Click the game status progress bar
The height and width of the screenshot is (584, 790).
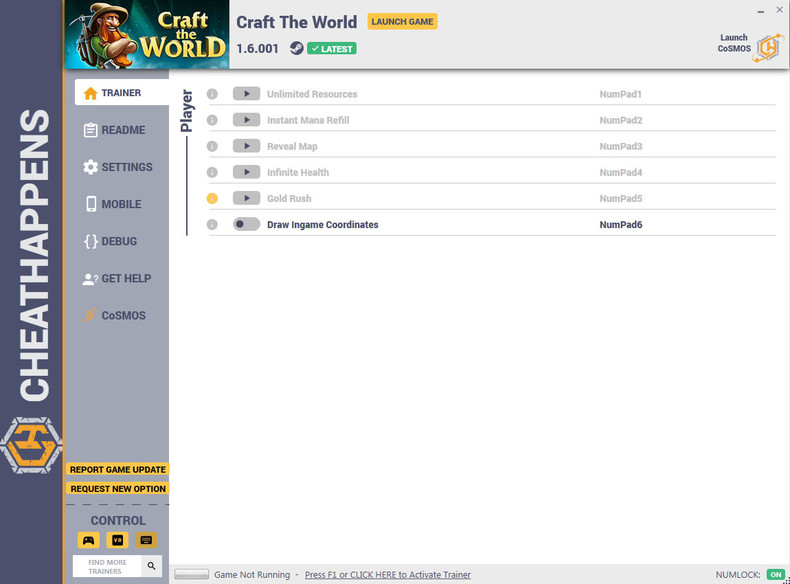(191, 574)
